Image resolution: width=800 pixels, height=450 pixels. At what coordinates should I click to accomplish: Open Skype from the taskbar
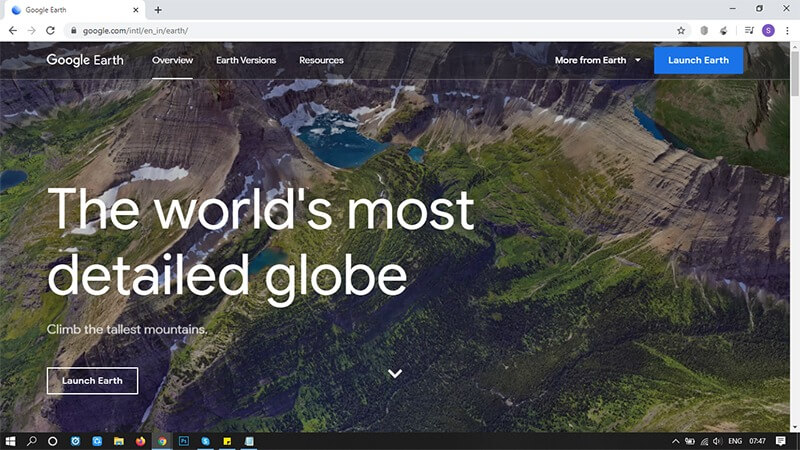pyautogui.click(x=206, y=441)
